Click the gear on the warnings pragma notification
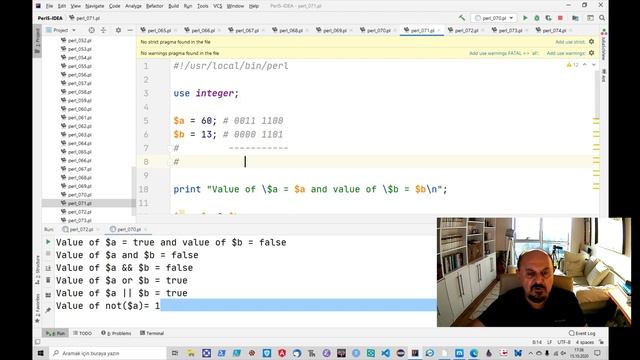This screenshot has height=360, width=640. tap(591, 53)
